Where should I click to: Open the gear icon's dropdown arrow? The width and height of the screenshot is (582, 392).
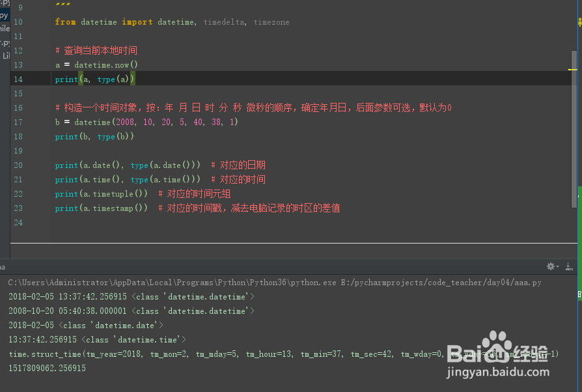pos(557,266)
